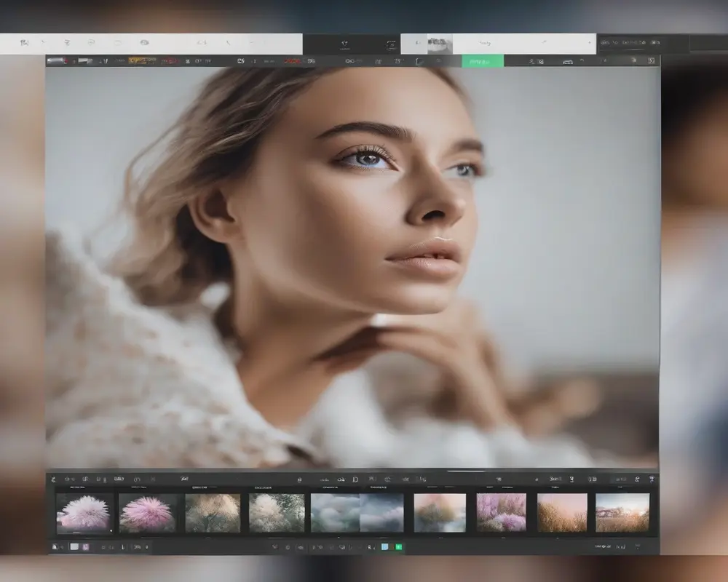Pick the white swatch in bottom bar
The height and width of the screenshot is (582, 728).
pyautogui.click(x=74, y=547)
